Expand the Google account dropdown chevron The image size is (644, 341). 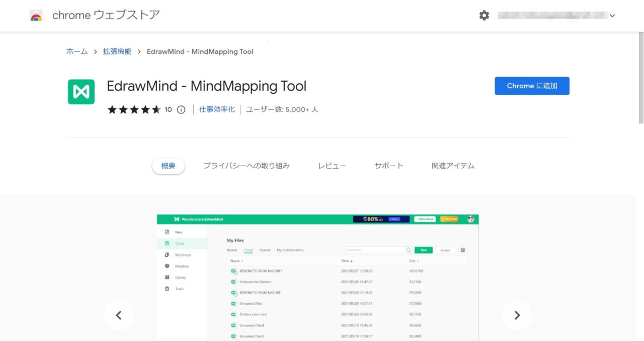[x=612, y=16]
